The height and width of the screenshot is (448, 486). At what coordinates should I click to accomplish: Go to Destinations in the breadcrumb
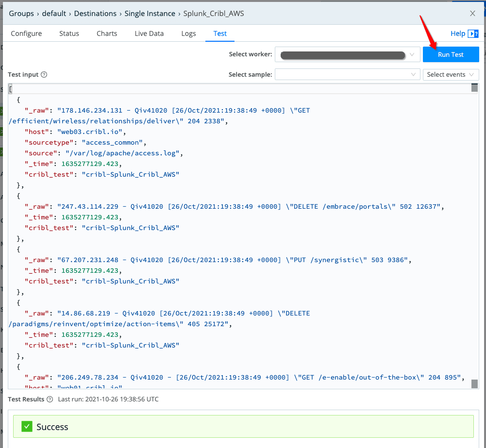(x=96, y=14)
